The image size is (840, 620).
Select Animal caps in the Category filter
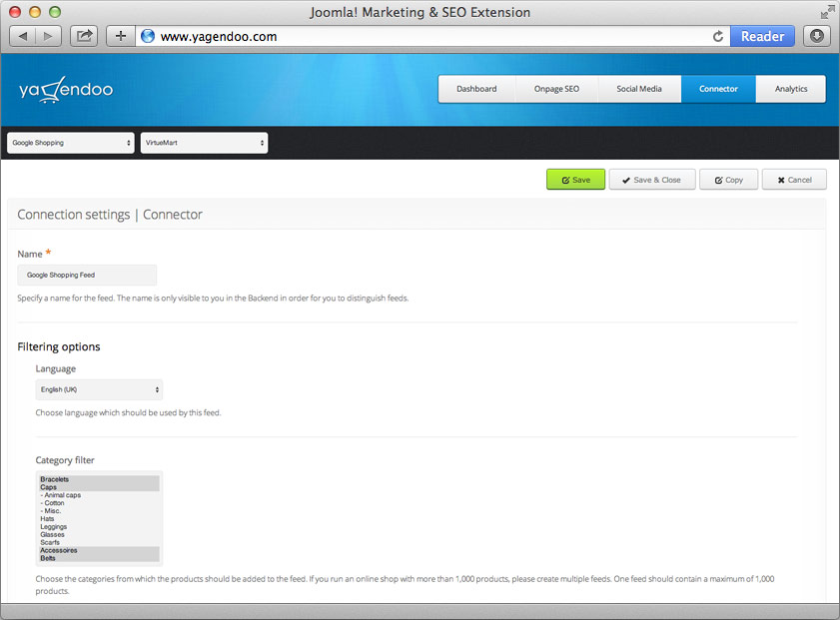tap(99, 495)
